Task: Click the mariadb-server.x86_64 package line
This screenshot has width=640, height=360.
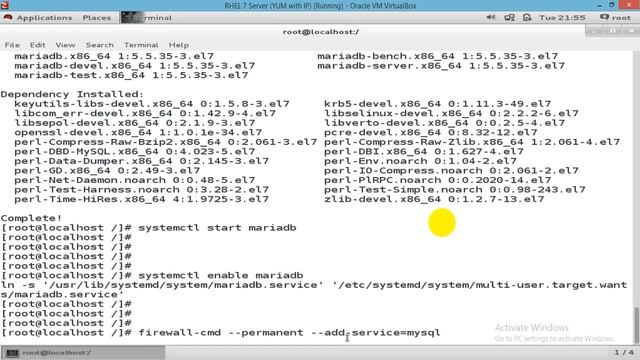Action: coord(441,66)
